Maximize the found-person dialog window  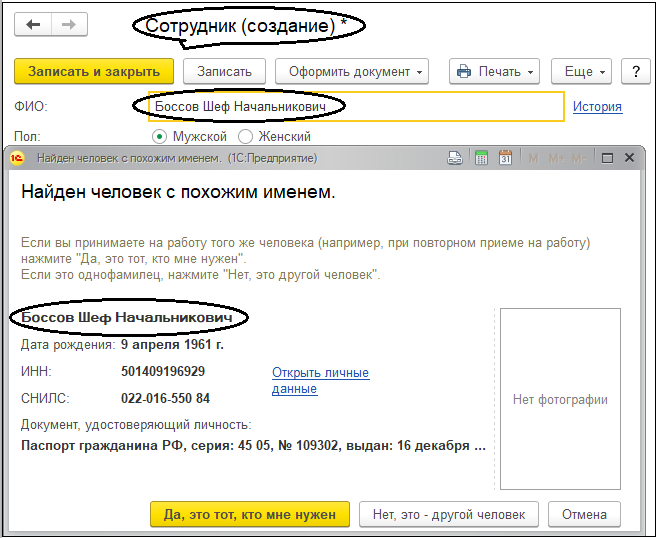pos(607,158)
